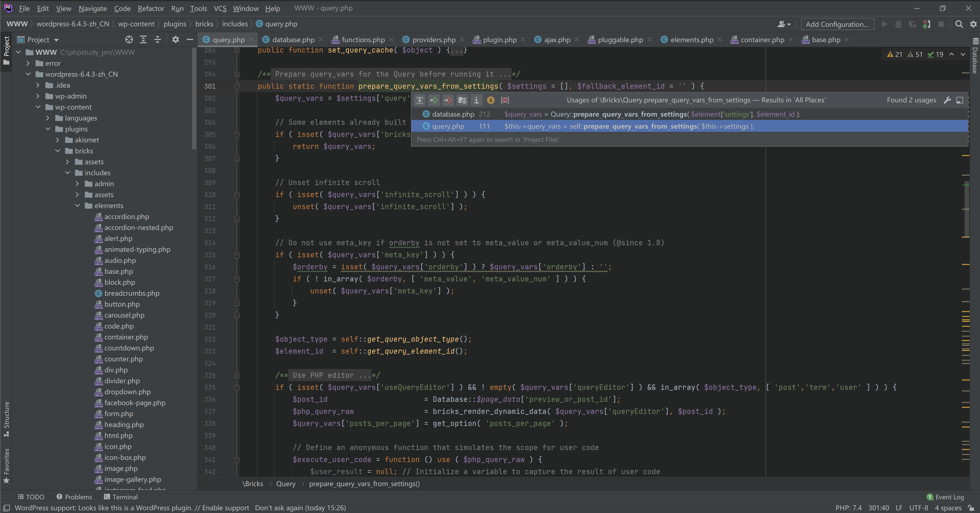
Task: Switch to database.php editor tab
Action: (293, 40)
